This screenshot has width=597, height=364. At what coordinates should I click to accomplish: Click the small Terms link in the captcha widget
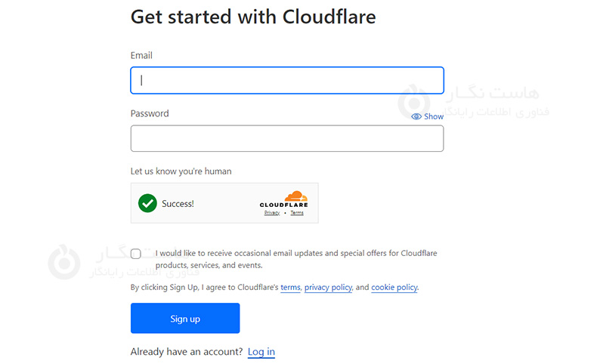(x=297, y=213)
